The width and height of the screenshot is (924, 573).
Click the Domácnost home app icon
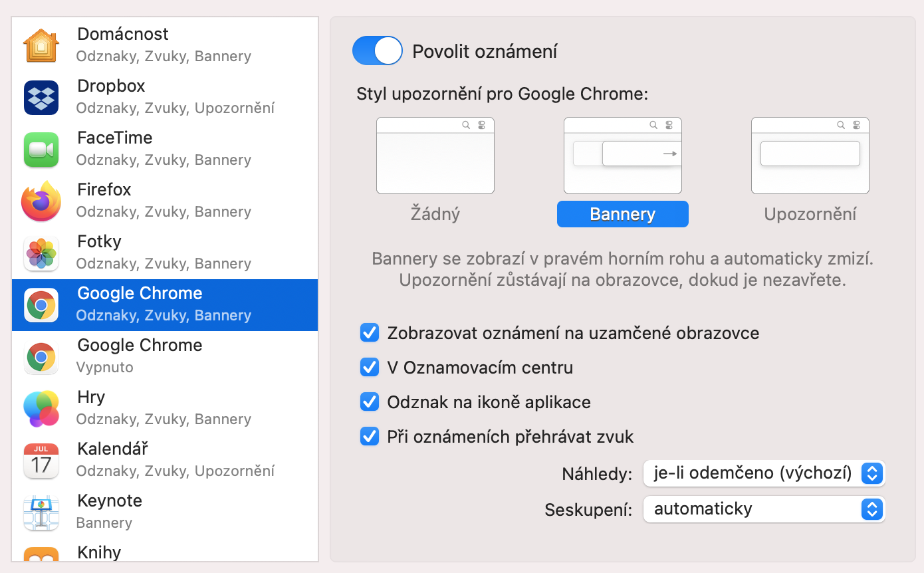tap(41, 45)
